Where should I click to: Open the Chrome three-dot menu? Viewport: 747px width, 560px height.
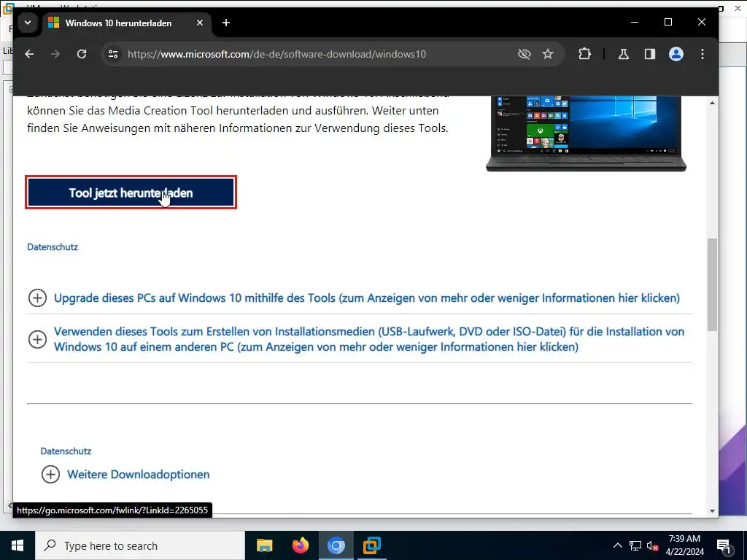pyautogui.click(x=703, y=54)
